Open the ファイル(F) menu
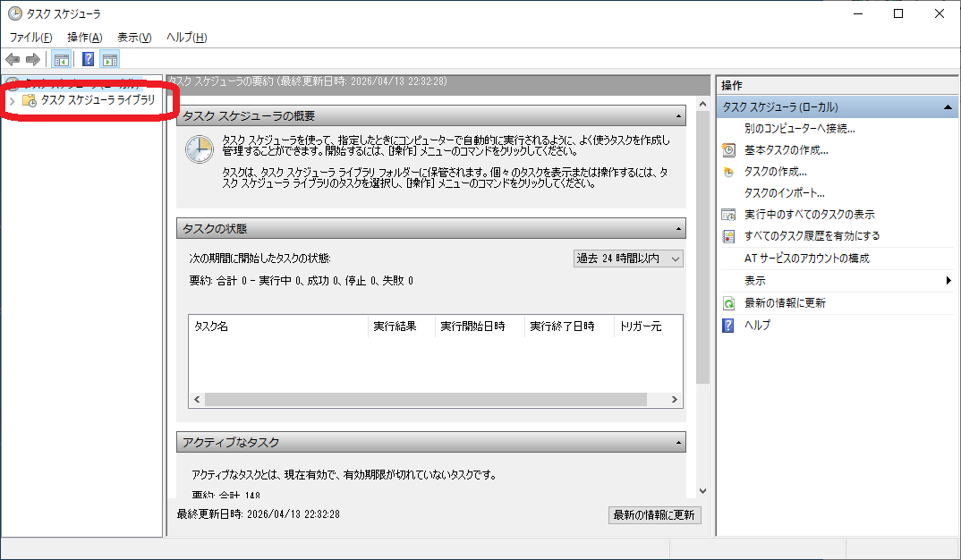The width and height of the screenshot is (961, 560). (30, 37)
